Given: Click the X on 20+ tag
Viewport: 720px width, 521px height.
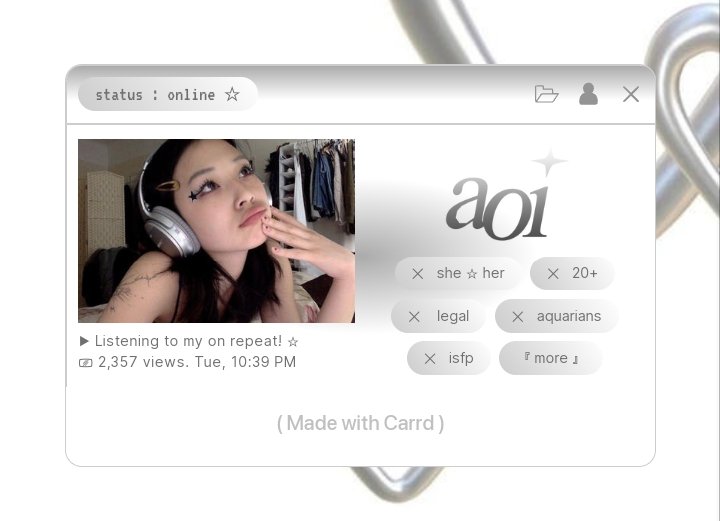Looking at the screenshot, I should click(553, 274).
